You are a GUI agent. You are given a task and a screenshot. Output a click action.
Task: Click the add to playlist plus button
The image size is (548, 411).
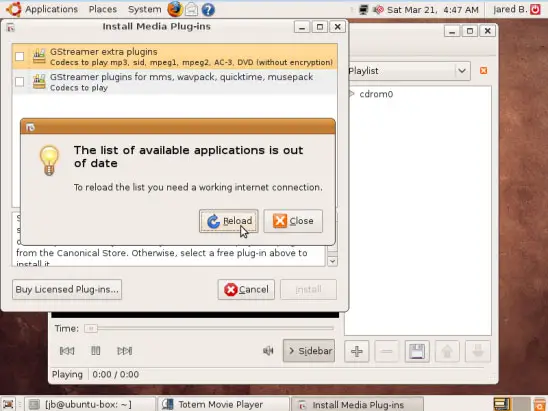(357, 351)
